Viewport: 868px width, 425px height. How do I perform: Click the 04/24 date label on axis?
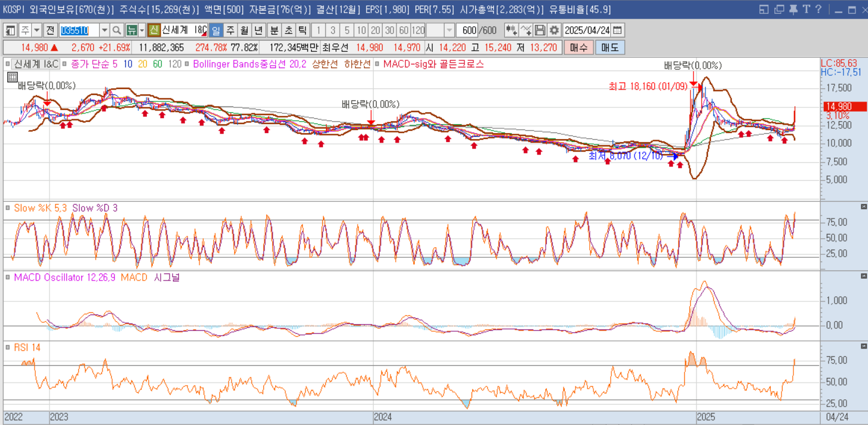click(x=836, y=417)
